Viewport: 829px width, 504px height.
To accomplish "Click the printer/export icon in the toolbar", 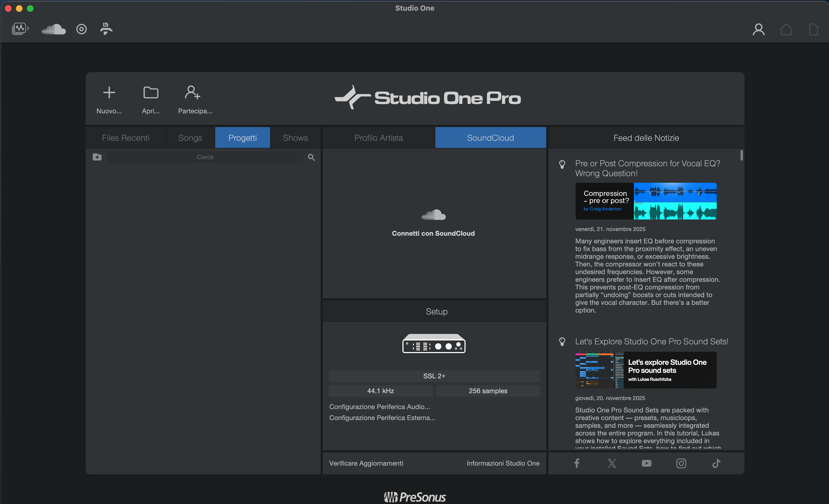I will pyautogui.click(x=106, y=29).
